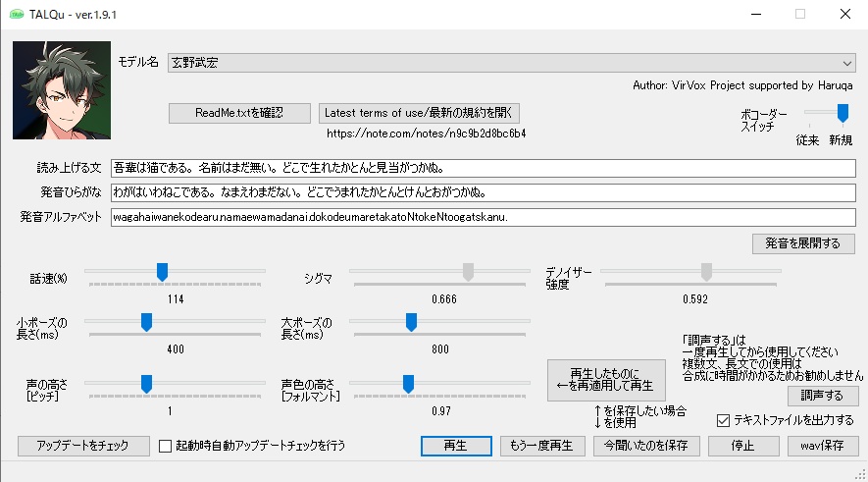
Task: Click the note.com URL text
Action: (426, 134)
